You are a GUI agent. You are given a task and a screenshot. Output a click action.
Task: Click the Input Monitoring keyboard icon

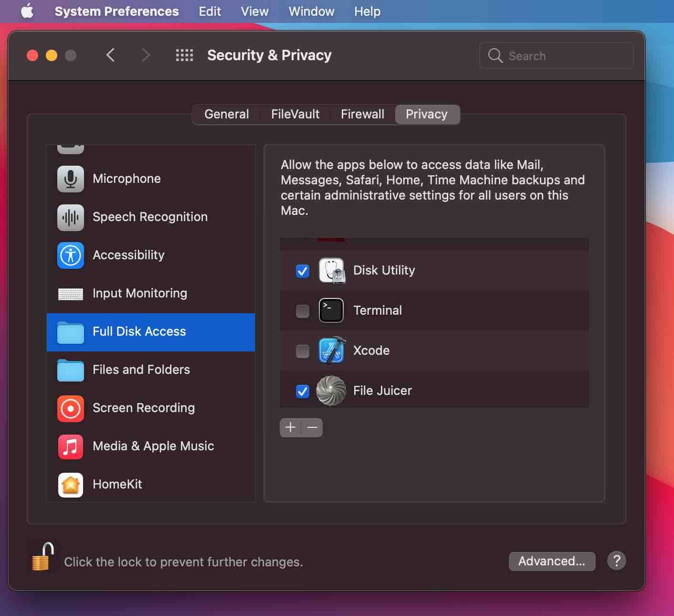[71, 294]
